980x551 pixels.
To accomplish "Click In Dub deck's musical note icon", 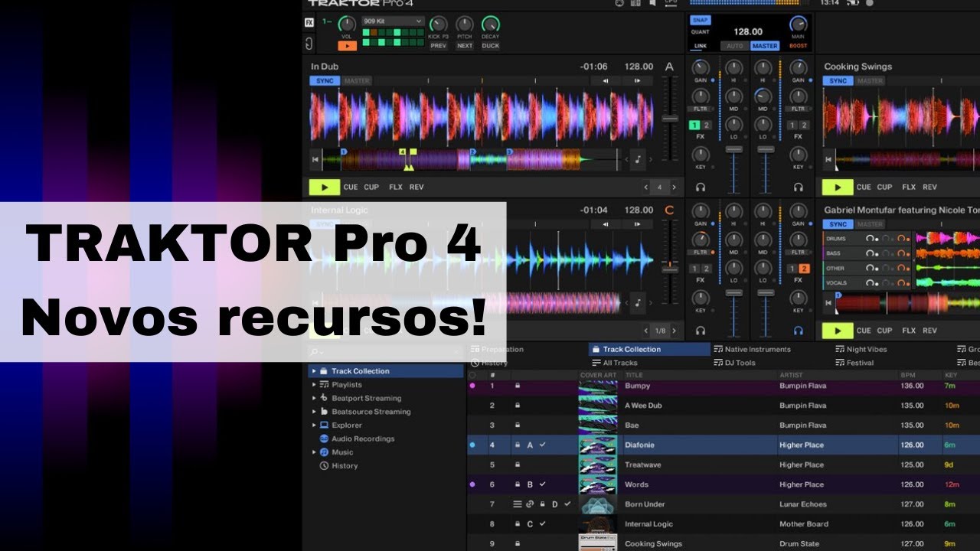I will click(638, 160).
